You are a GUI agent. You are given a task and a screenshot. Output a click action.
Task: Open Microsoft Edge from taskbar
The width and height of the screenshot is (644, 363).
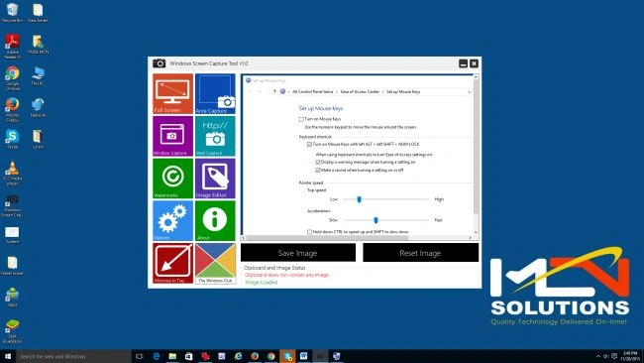pyautogui.click(x=157, y=356)
